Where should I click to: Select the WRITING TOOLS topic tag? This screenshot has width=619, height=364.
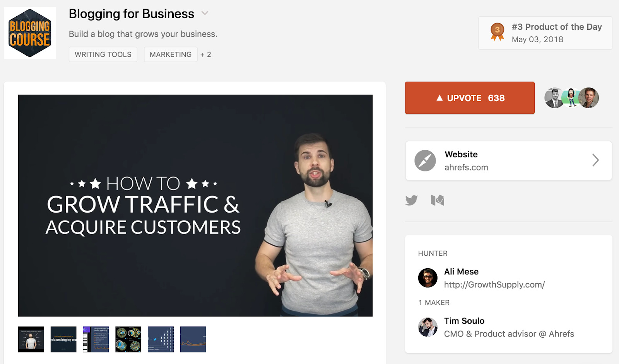[x=103, y=54]
